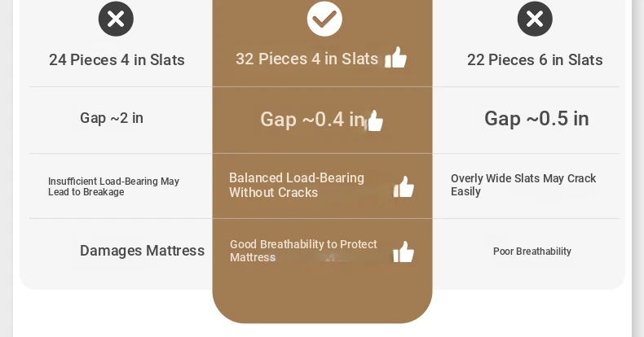This screenshot has width=644, height=337.
Task: Click Balanced Load-Bearing Without Cracks text
Action: 297,186
